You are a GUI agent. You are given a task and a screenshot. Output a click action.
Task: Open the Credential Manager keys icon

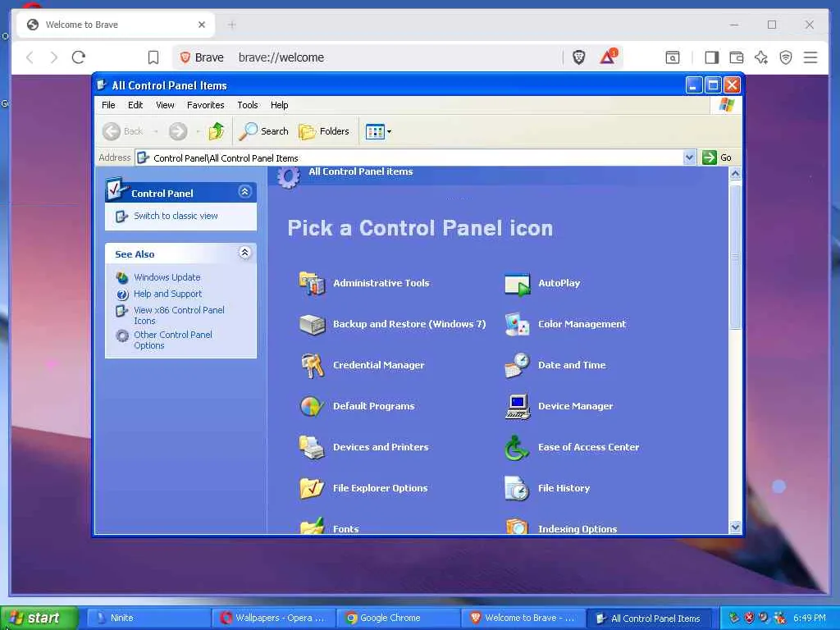(312, 365)
